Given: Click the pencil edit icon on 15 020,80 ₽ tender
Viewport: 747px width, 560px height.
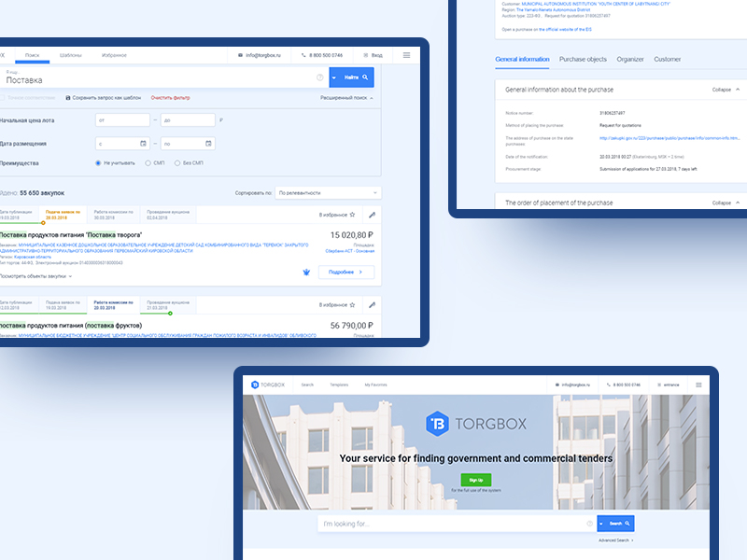Looking at the screenshot, I should click(372, 214).
